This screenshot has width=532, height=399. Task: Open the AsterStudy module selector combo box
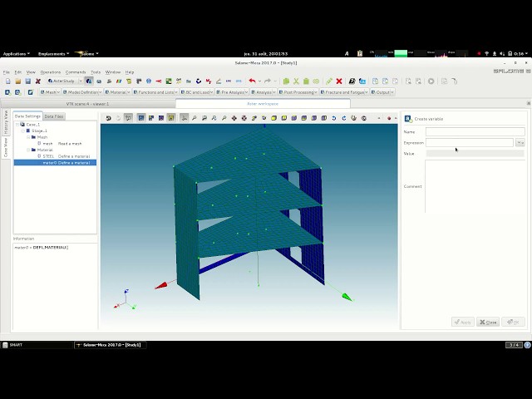coord(65,81)
